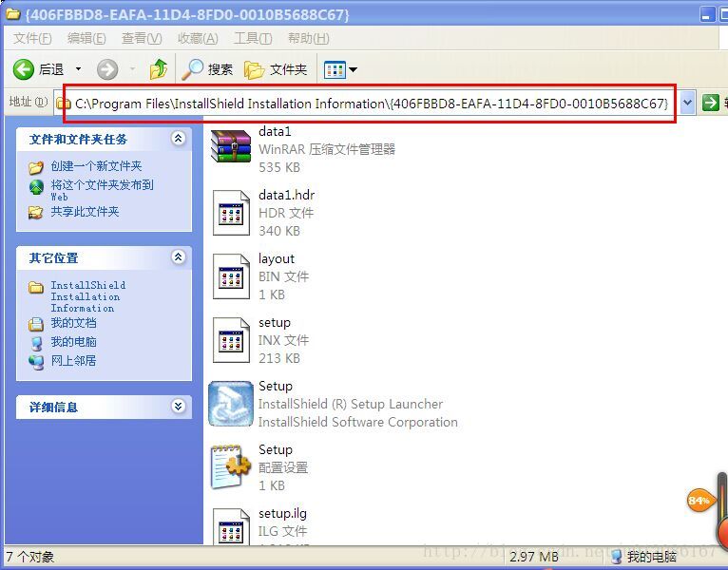Open the 编辑(E) menu
This screenshot has height=570, width=728.
(86, 38)
